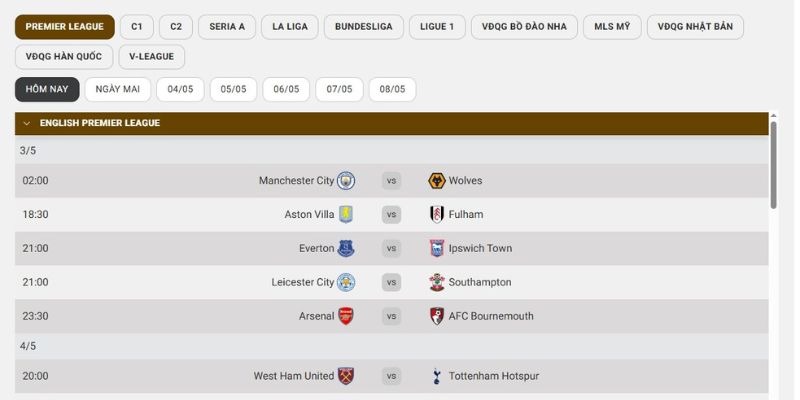Viewport: 800px width, 400px height.
Task: Choose the Ngày Mai date filter
Action: [x=118, y=89]
